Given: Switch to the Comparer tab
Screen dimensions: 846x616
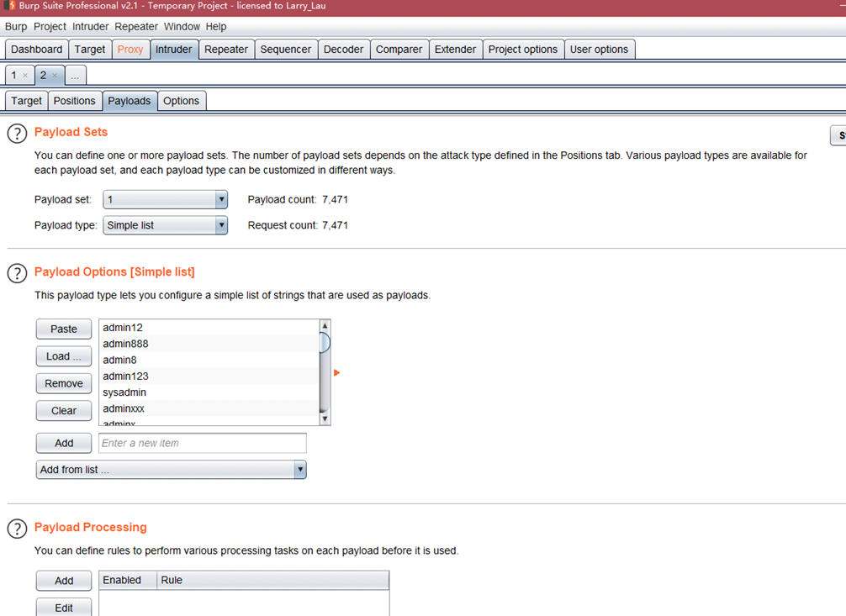Looking at the screenshot, I should 399,49.
